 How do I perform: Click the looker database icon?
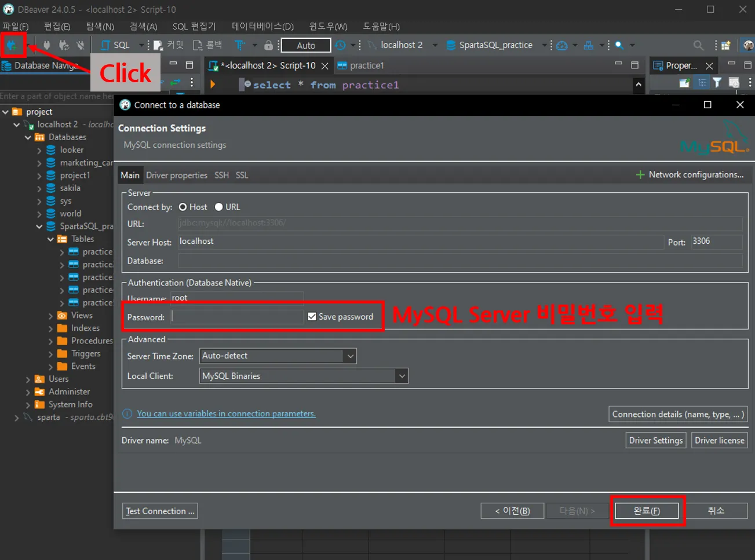[51, 150]
